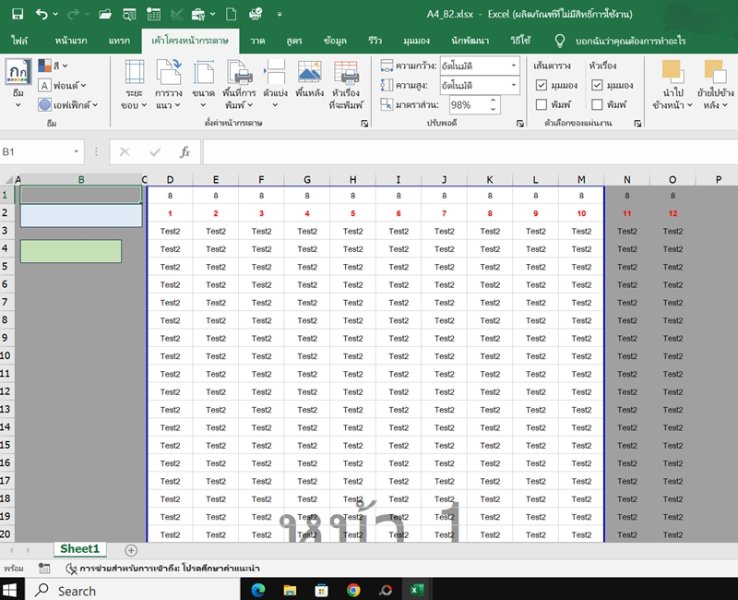The width and height of the screenshot is (738, 600).
Task: Open the Insert (แทรก) ribbon tab
Action: [119, 40]
